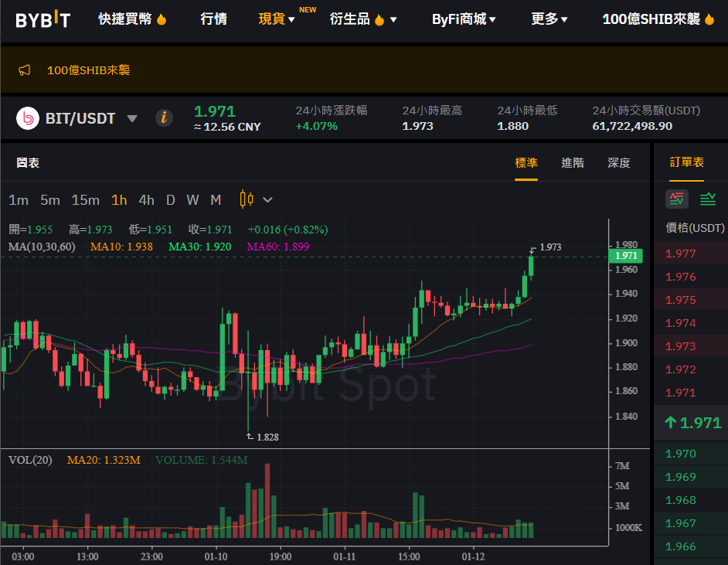728x565 pixels.
Task: Select the combined order book view icon
Action: click(677, 199)
